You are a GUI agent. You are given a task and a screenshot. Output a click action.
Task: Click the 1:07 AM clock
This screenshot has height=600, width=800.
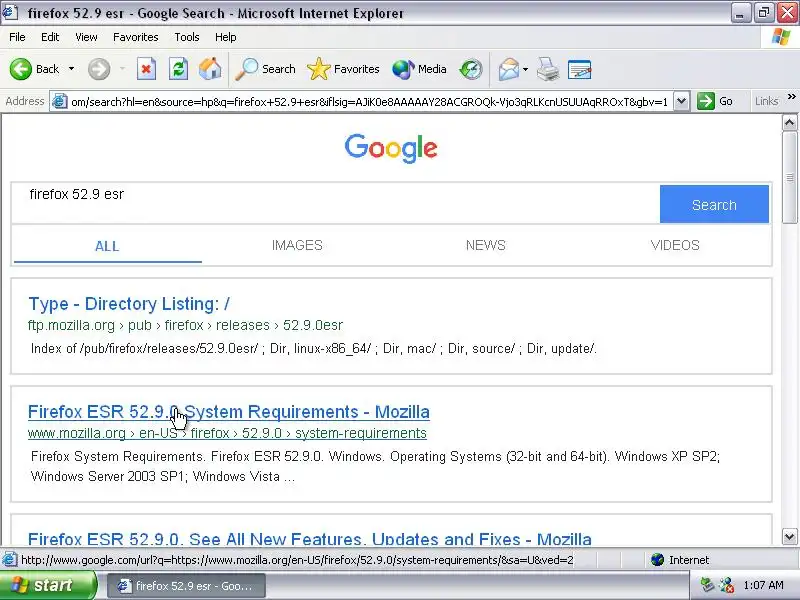pos(763,585)
